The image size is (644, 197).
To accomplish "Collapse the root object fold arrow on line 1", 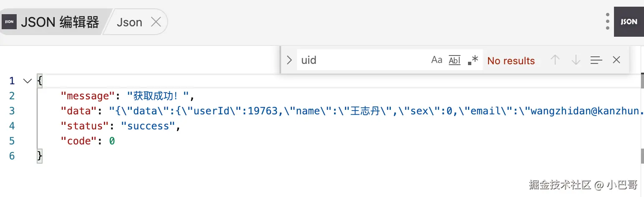I will (x=28, y=81).
